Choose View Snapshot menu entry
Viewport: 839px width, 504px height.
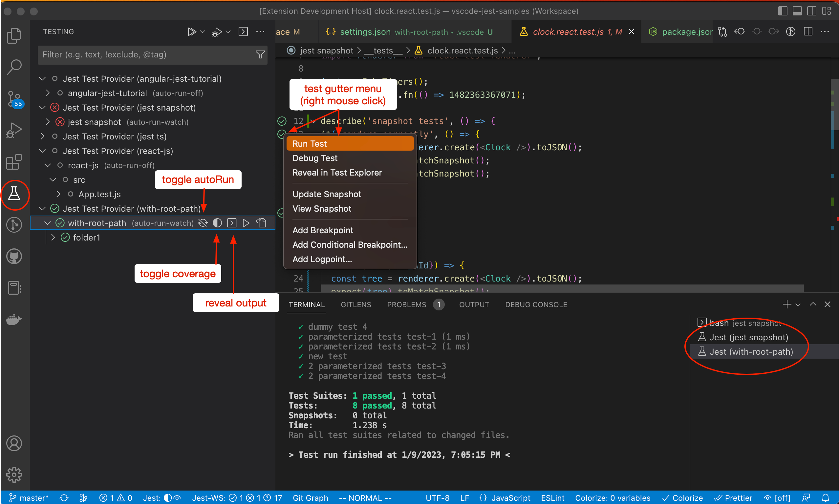[350, 209]
